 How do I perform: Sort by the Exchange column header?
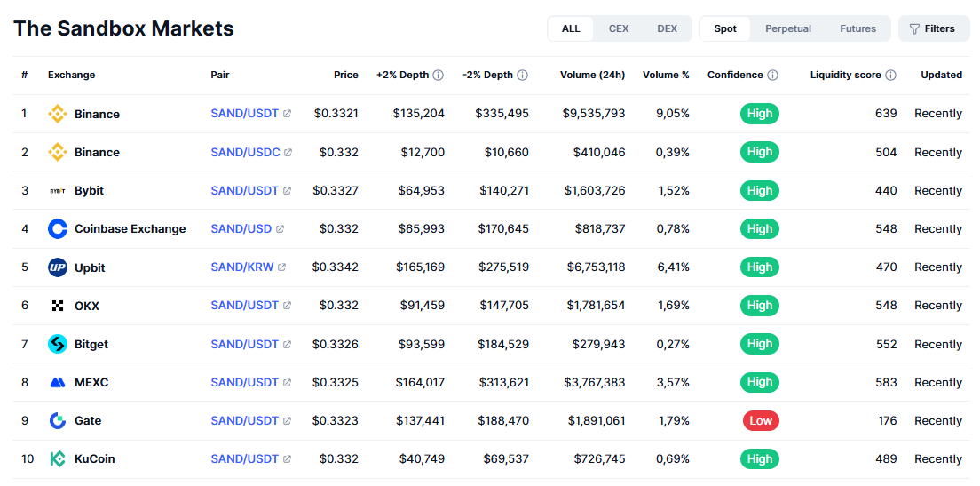[x=71, y=75]
